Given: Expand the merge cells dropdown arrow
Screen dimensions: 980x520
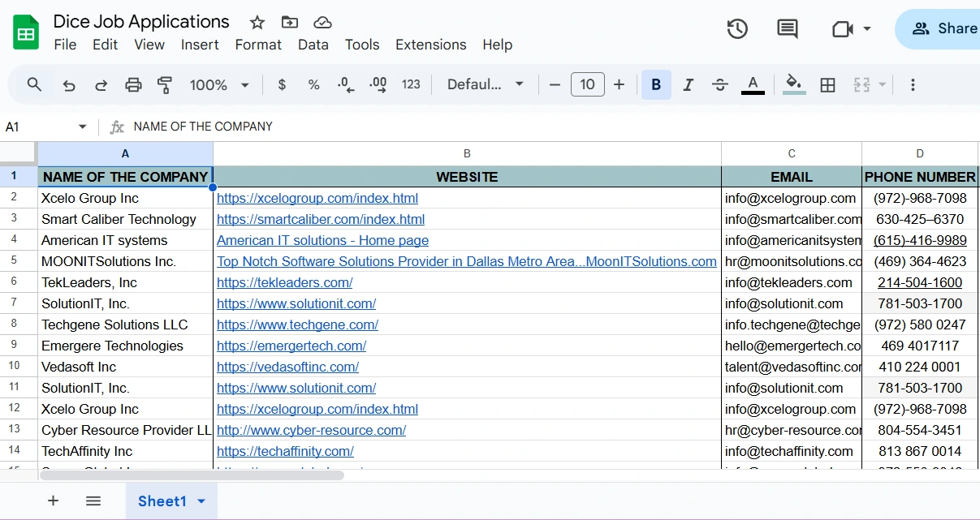Looking at the screenshot, I should (883, 84).
